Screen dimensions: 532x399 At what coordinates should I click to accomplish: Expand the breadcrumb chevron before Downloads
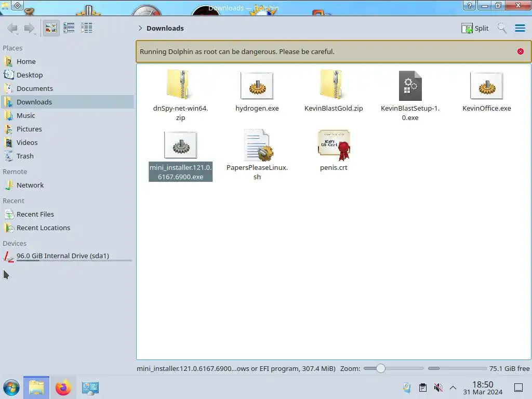pyautogui.click(x=140, y=28)
